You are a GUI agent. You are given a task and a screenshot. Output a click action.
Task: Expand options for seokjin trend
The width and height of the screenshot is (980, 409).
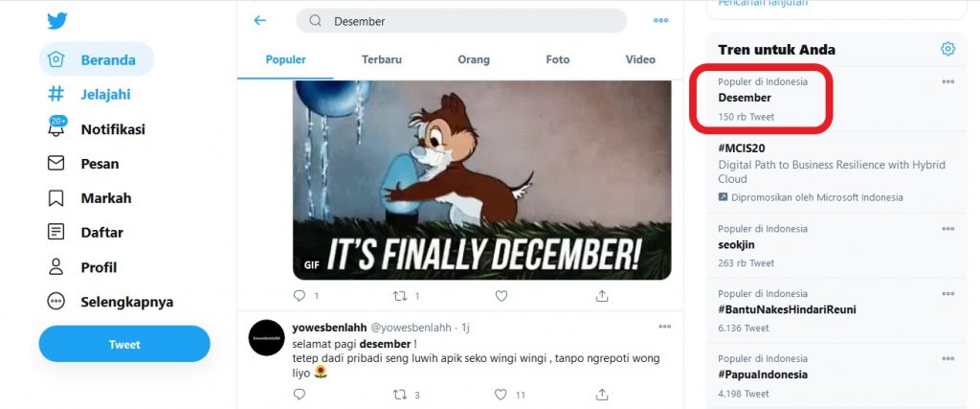pos(947,229)
